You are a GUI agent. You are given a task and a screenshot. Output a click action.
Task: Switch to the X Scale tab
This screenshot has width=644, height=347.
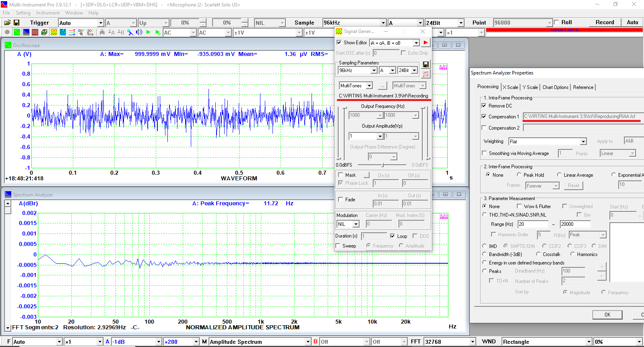tap(510, 87)
